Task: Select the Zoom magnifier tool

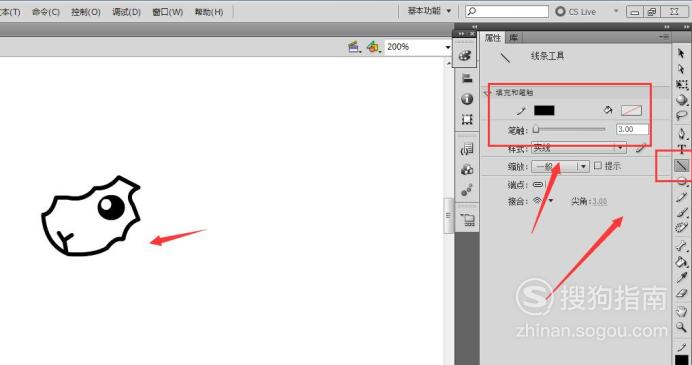Action: (682, 327)
